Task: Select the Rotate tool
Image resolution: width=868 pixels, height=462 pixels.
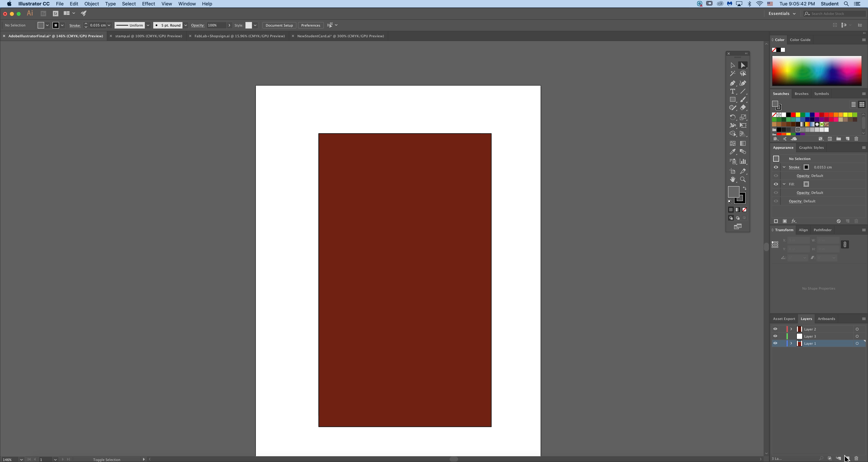Action: point(733,117)
